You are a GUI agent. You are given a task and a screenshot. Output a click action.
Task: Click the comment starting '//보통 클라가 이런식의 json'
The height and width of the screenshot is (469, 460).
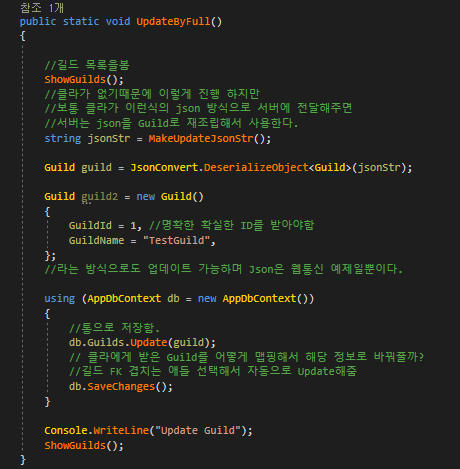pos(198,108)
